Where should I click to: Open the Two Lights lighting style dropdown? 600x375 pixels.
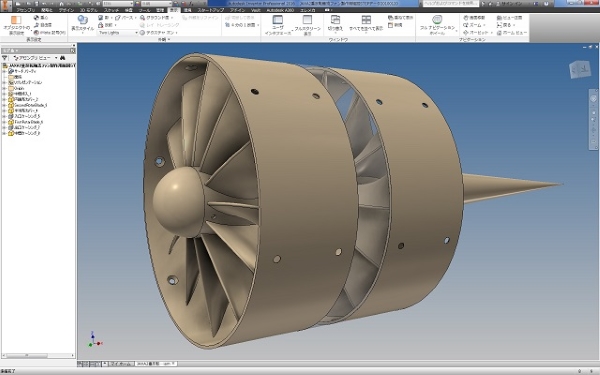click(118, 33)
